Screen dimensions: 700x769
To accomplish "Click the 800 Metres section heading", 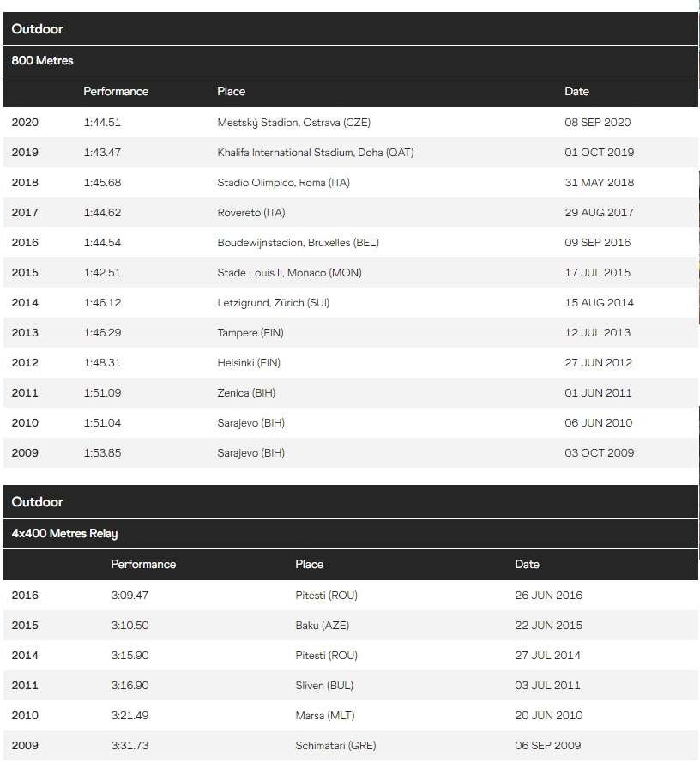I will pyautogui.click(x=43, y=61).
